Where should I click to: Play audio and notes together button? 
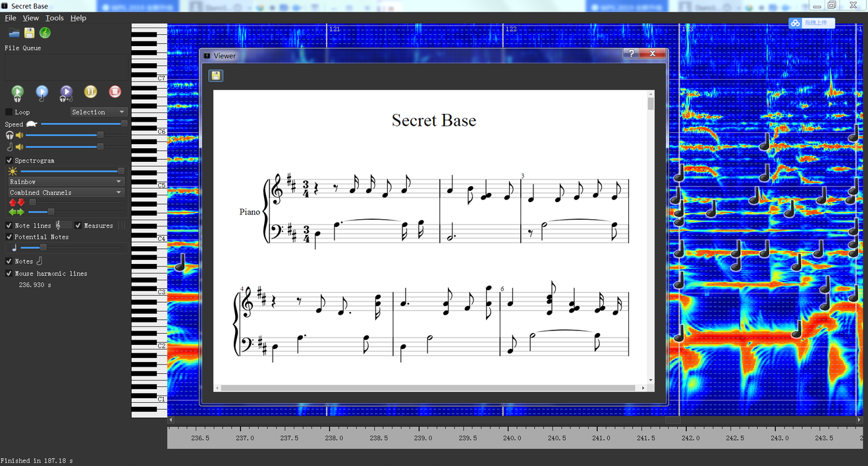pos(66,93)
